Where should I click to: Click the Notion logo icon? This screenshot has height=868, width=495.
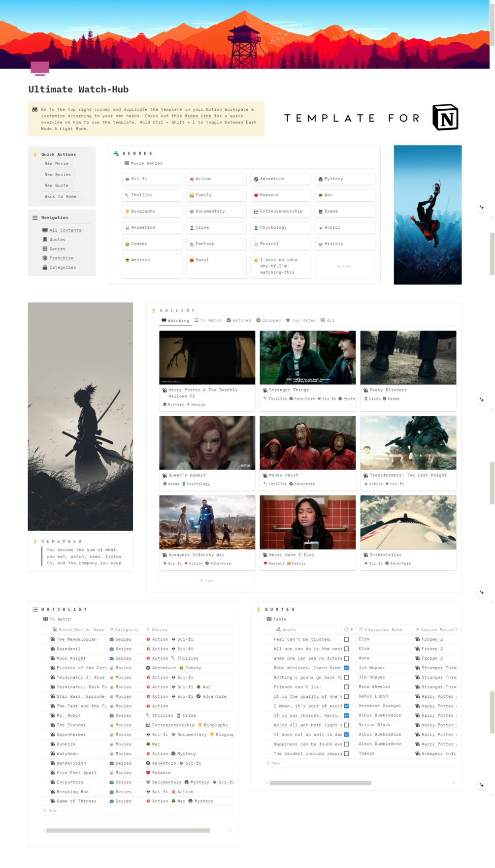[x=445, y=118]
